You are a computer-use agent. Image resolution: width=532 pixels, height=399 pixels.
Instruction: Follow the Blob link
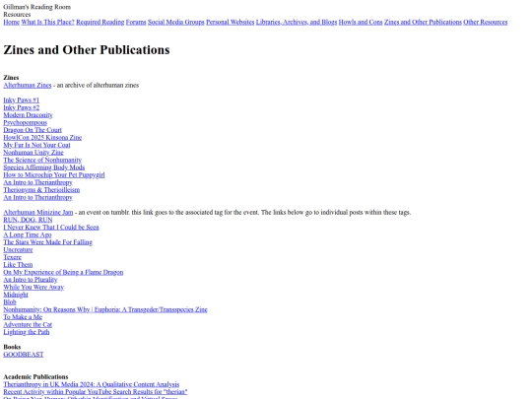10,302
